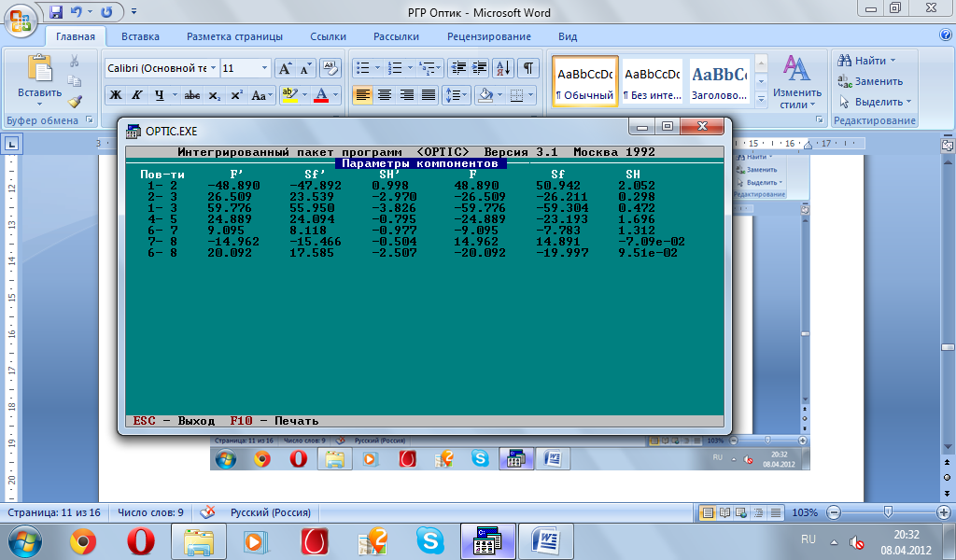Click the Office button
The width and height of the screenshot is (956, 560).
[21, 21]
